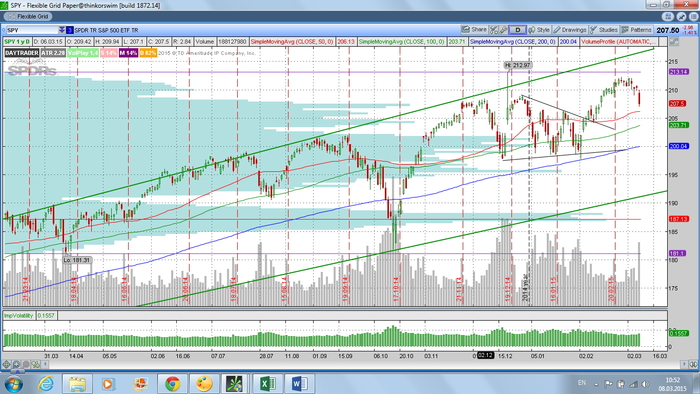Open the Studies dropdown menu
Viewport: 700px width, 394px height.
[604, 30]
